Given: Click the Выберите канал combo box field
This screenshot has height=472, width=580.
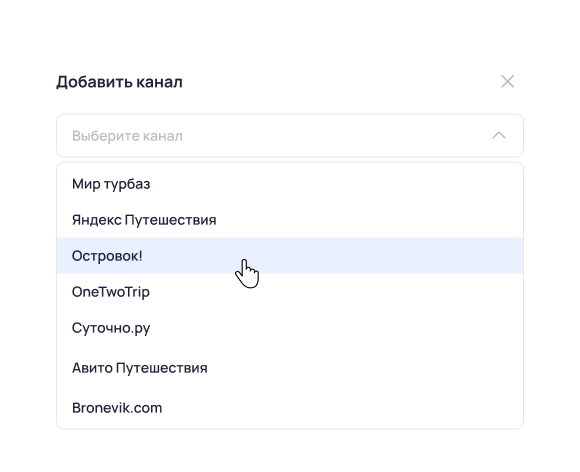Looking at the screenshot, I should point(290,136).
